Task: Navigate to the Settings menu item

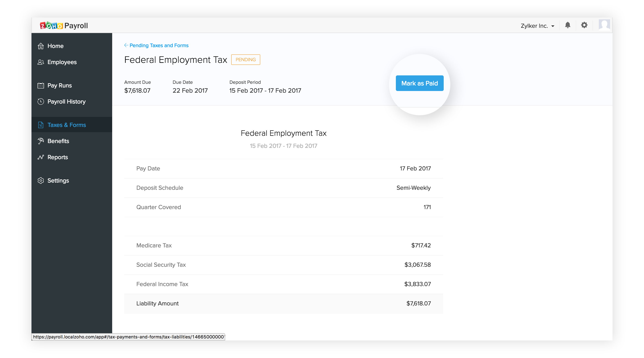Action: pos(58,181)
